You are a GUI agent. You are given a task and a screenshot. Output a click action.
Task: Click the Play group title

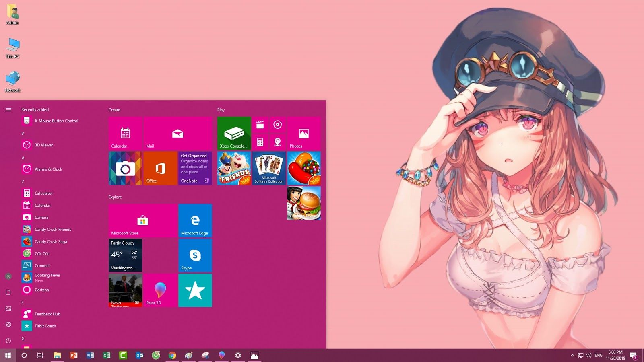coord(221,110)
